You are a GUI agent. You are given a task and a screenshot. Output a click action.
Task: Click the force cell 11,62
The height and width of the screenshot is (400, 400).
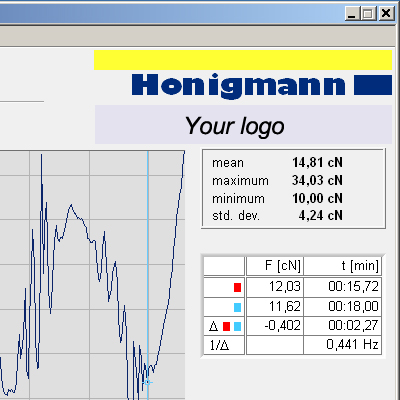pos(275,306)
